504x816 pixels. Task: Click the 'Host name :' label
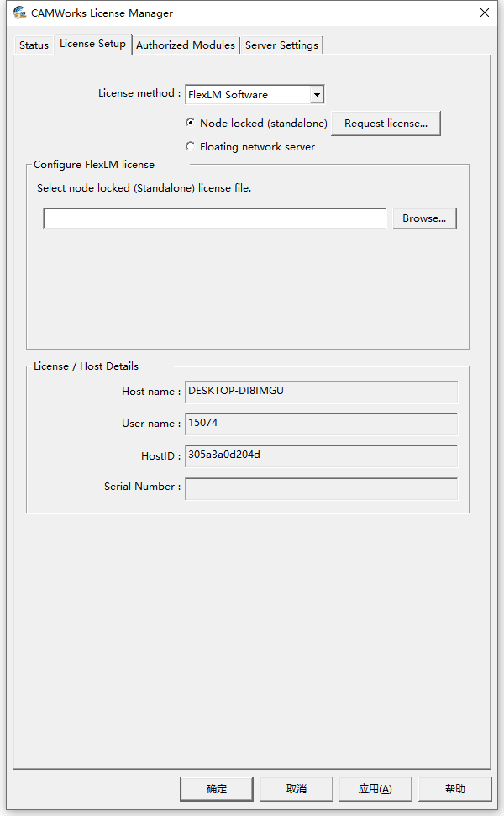[151, 392]
